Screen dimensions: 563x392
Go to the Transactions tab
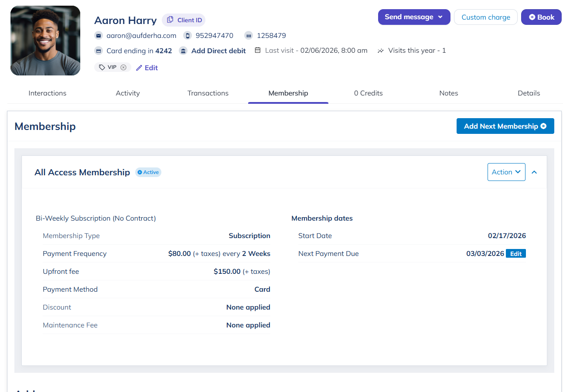click(208, 93)
